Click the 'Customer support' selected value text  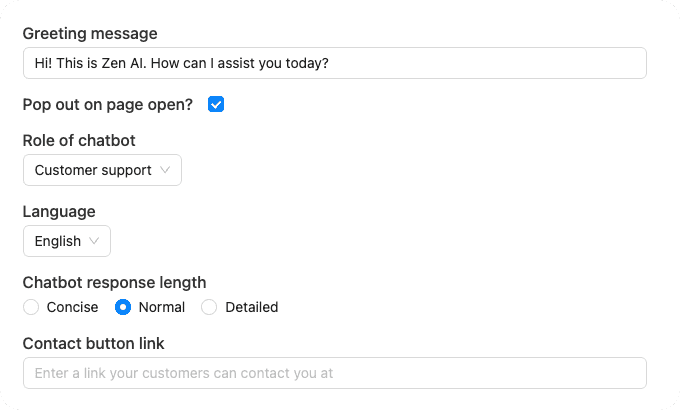(x=93, y=170)
